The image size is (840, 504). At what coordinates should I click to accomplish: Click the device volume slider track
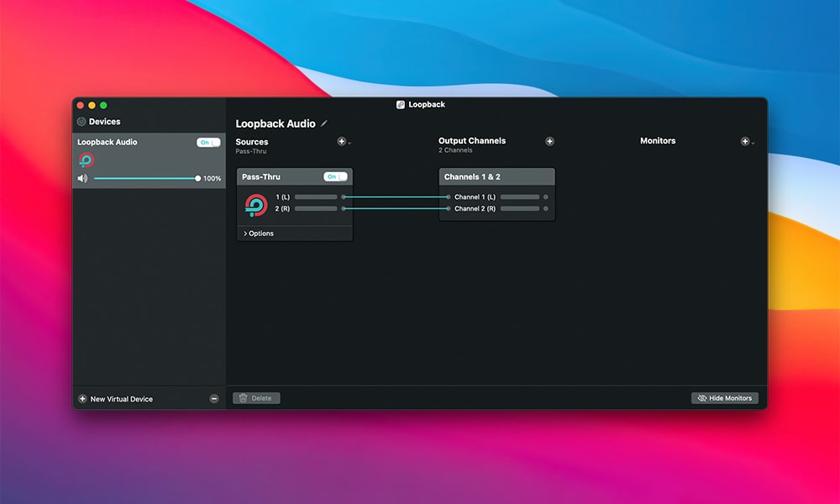(x=144, y=178)
